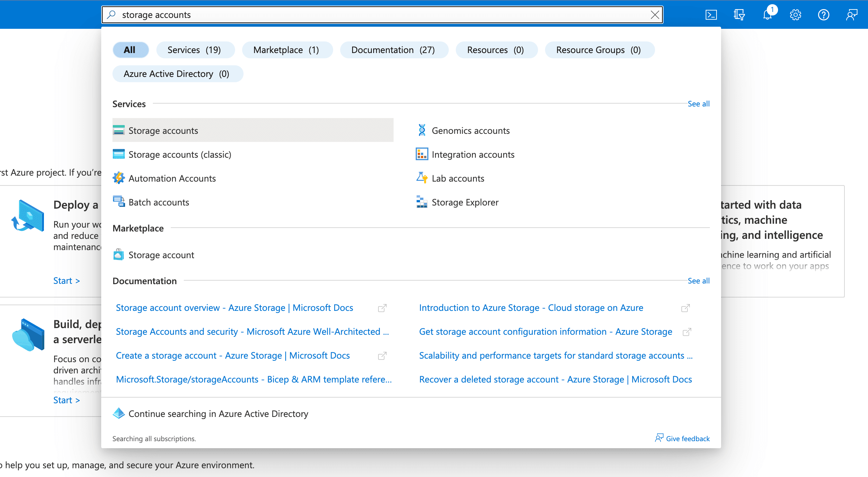
Task: Open Automation Accounts service
Action: click(172, 178)
